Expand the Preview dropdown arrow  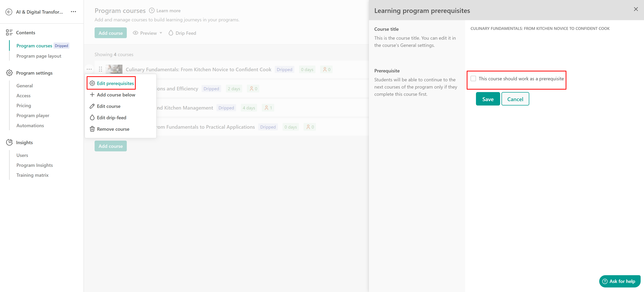pyautogui.click(x=161, y=33)
